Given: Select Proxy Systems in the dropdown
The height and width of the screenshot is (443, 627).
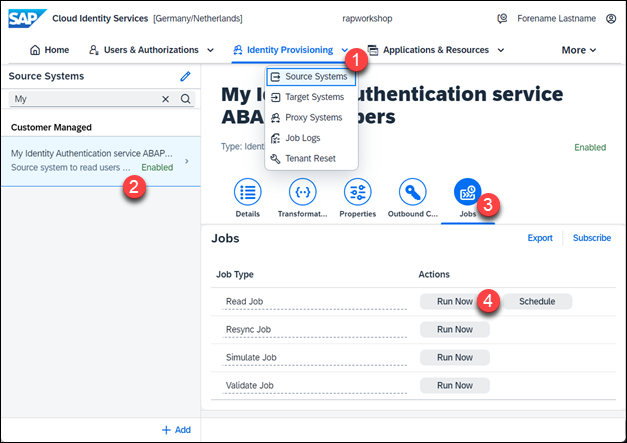Looking at the screenshot, I should pos(311,118).
